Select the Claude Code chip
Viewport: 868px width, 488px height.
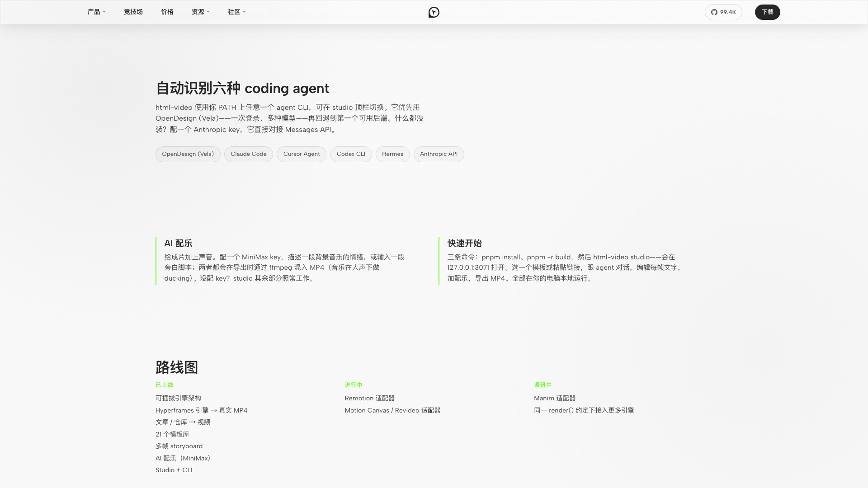[x=249, y=154]
